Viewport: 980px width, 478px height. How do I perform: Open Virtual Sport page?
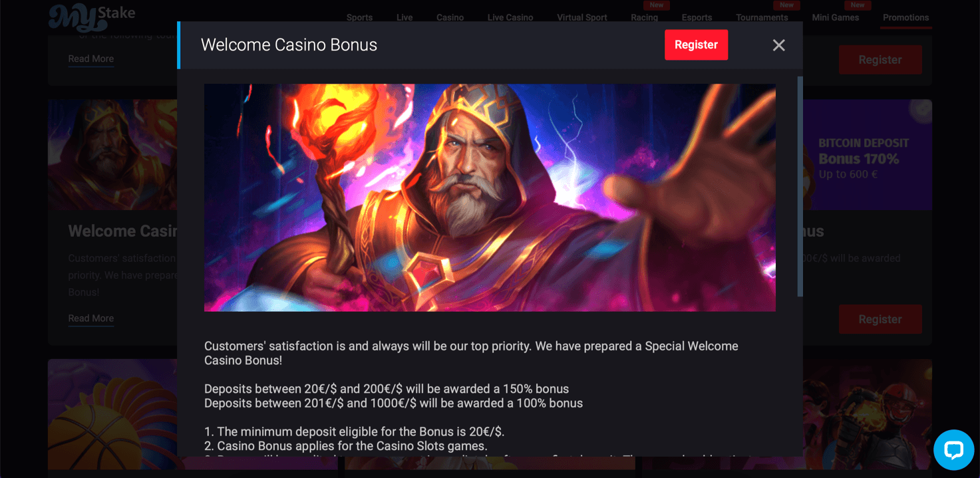(582, 17)
